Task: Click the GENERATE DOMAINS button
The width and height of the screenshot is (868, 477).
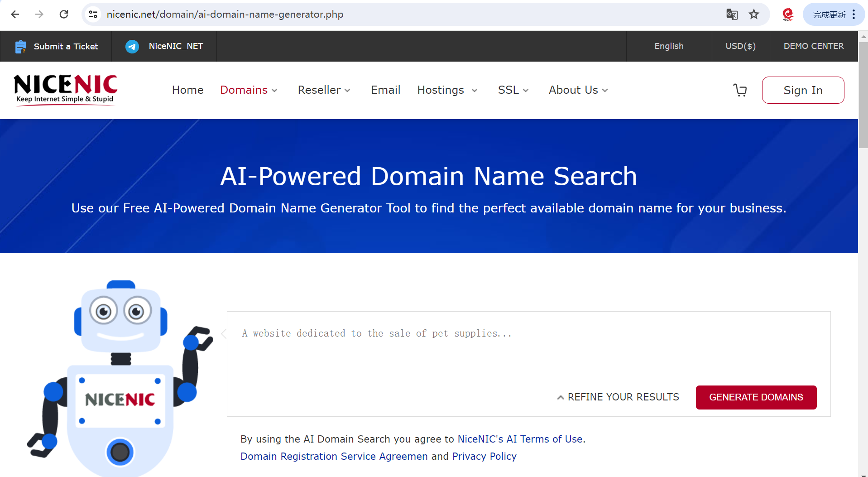Action: pyautogui.click(x=756, y=397)
